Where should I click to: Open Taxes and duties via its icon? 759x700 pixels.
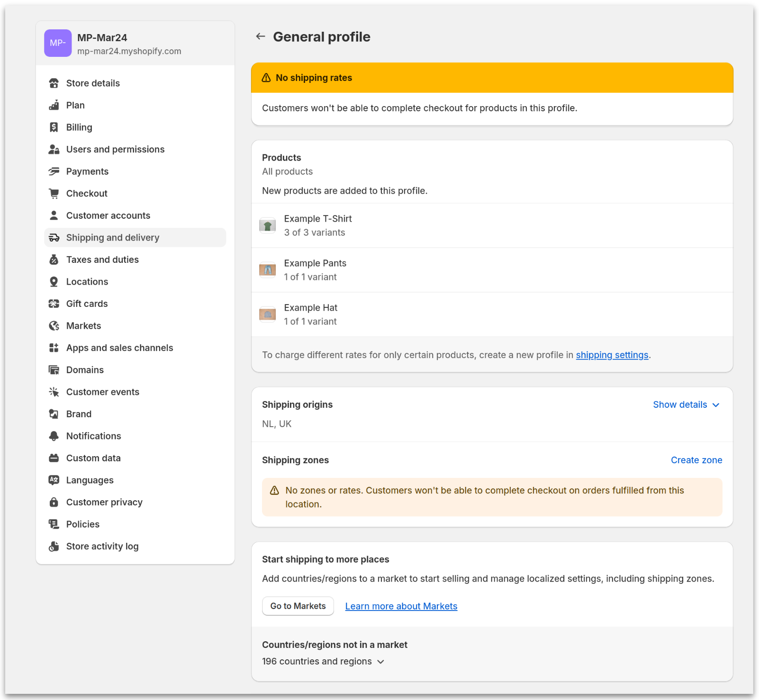click(x=54, y=260)
